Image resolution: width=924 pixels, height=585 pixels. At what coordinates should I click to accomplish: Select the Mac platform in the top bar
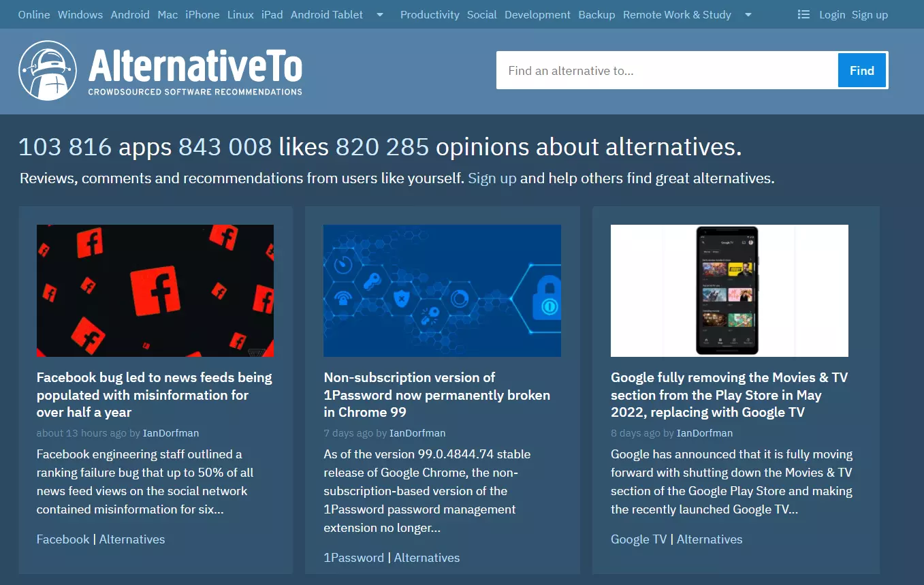(168, 14)
